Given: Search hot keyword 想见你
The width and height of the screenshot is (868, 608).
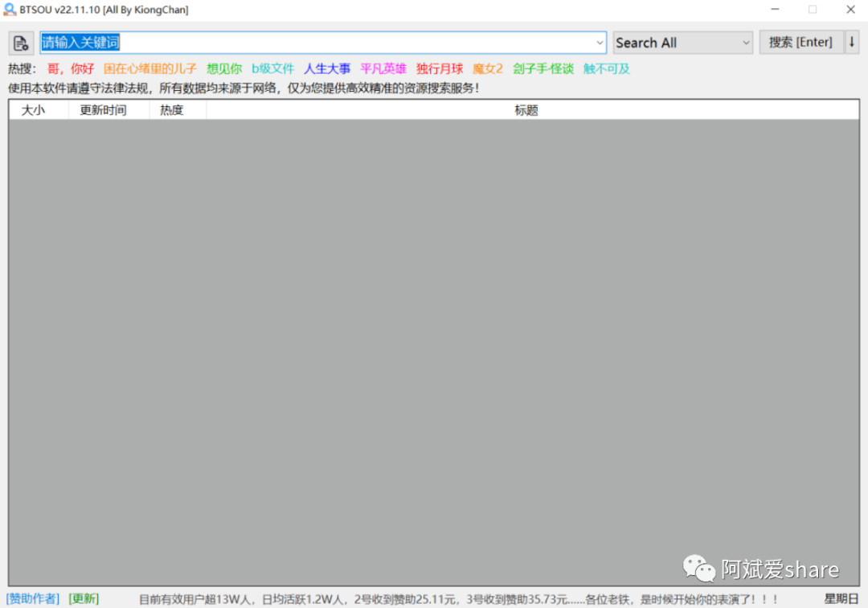Looking at the screenshot, I should click(x=223, y=68).
